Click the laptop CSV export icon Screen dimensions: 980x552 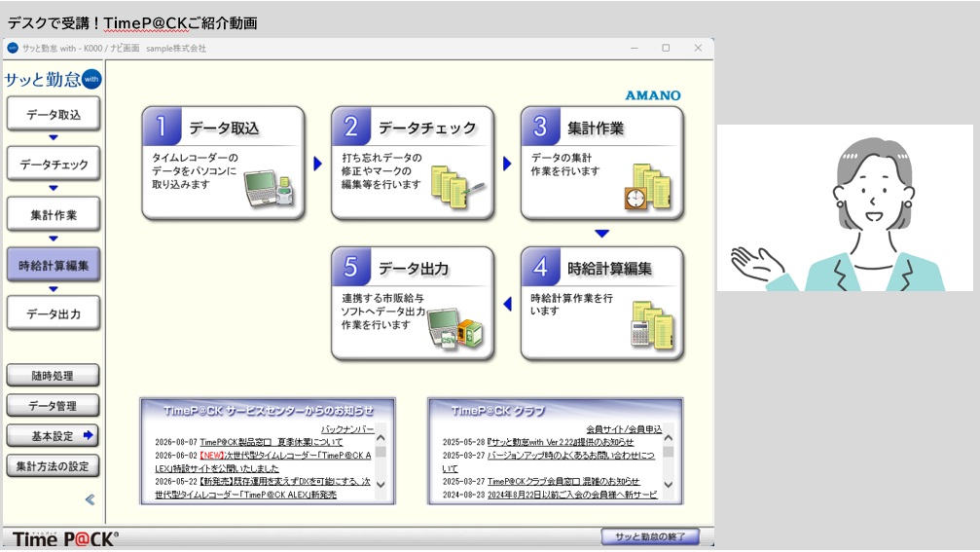(455, 328)
